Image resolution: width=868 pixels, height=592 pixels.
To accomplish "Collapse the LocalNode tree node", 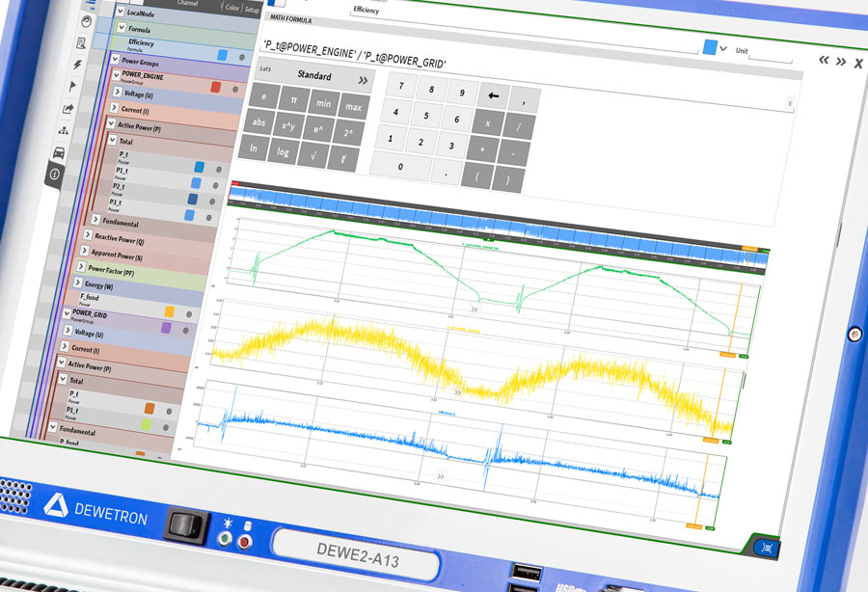I will click(x=121, y=11).
